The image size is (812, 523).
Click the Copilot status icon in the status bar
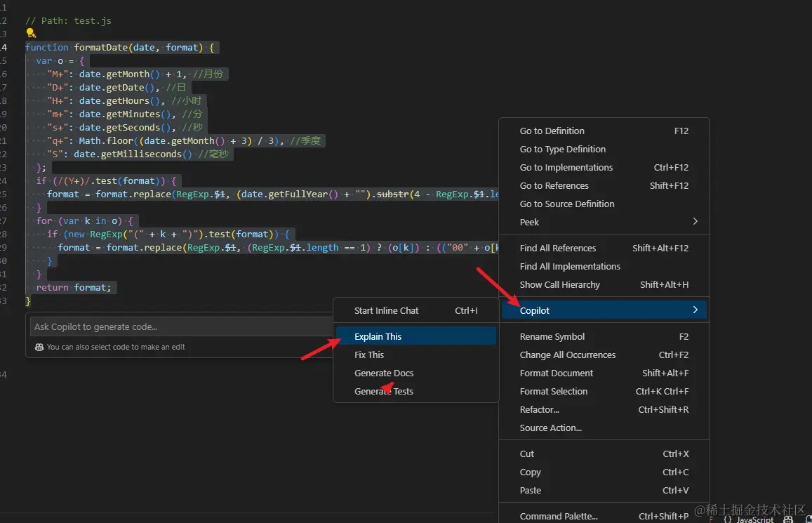(787, 519)
